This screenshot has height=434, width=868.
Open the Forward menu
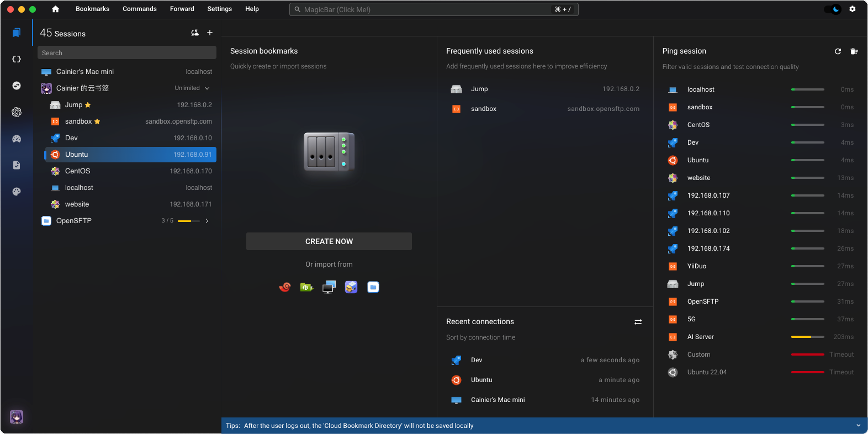click(x=182, y=9)
